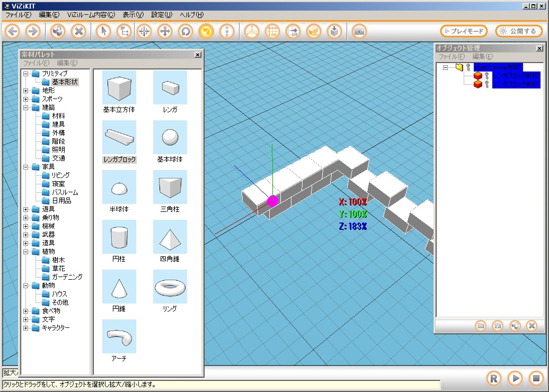Activate the rotate object tool

tap(185, 31)
